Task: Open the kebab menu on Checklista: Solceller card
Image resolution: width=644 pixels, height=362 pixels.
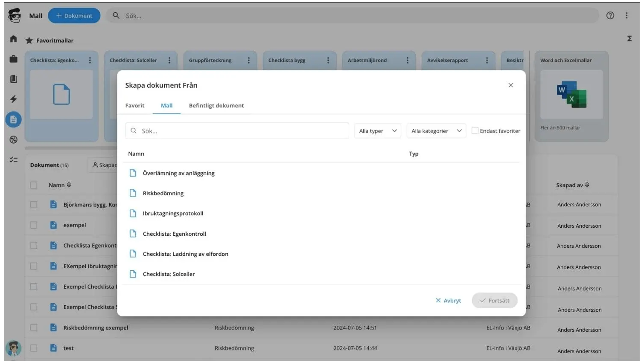Action: 169,60
